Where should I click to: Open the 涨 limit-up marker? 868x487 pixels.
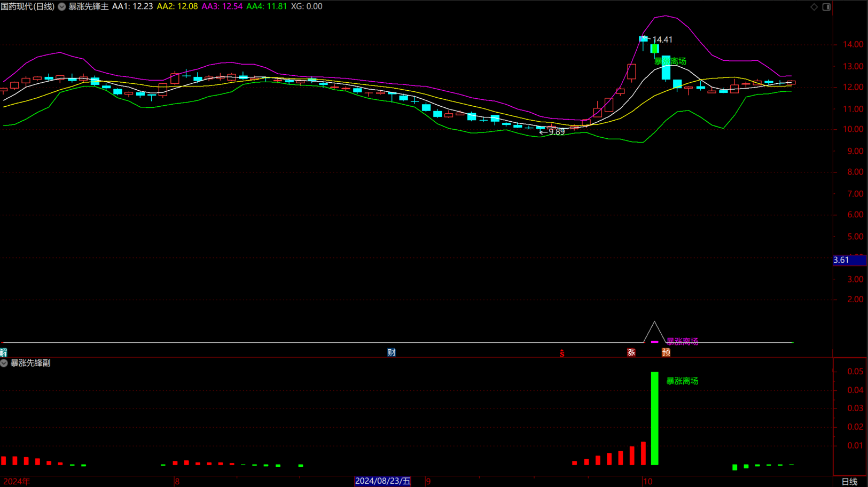coord(631,352)
